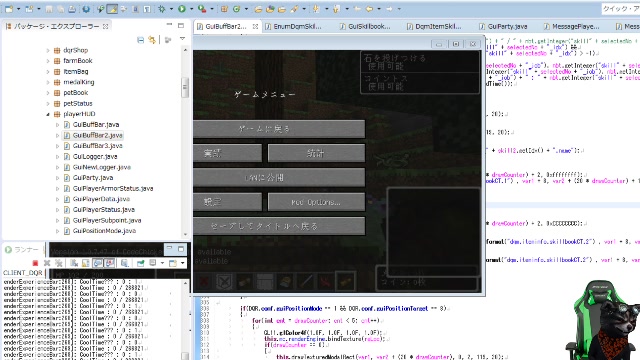Click セーブしてタイトルへ戻る button
This screenshot has height=360, width=640.
pyautogui.click(x=279, y=226)
